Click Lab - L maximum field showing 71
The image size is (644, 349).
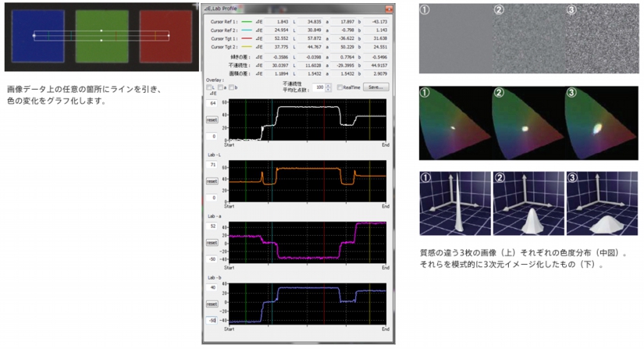point(212,165)
